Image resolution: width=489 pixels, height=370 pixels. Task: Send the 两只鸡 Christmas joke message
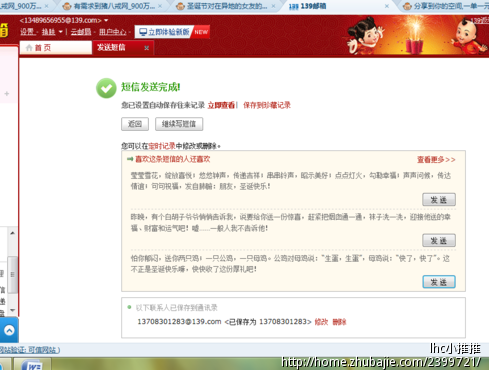[x=439, y=282]
